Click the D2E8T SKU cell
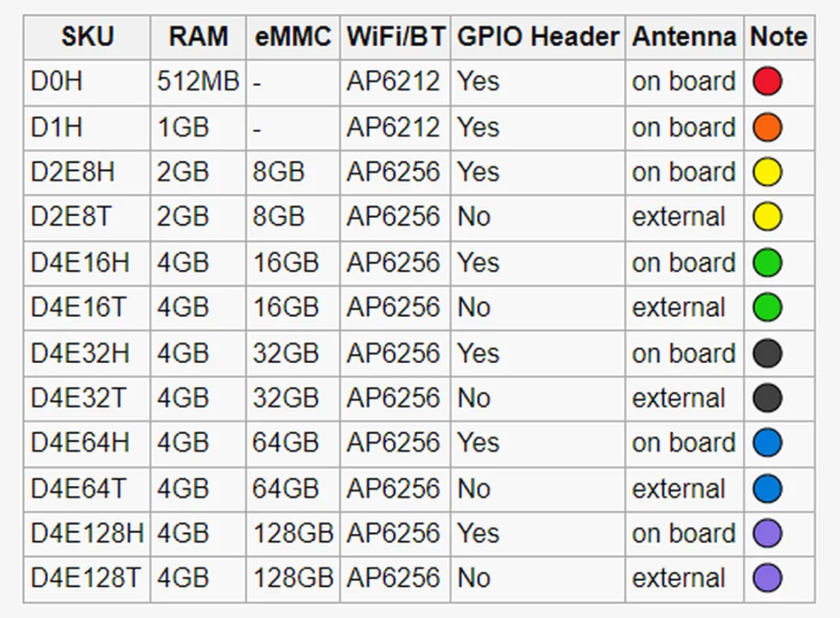This screenshot has width=840, height=618. [x=71, y=217]
